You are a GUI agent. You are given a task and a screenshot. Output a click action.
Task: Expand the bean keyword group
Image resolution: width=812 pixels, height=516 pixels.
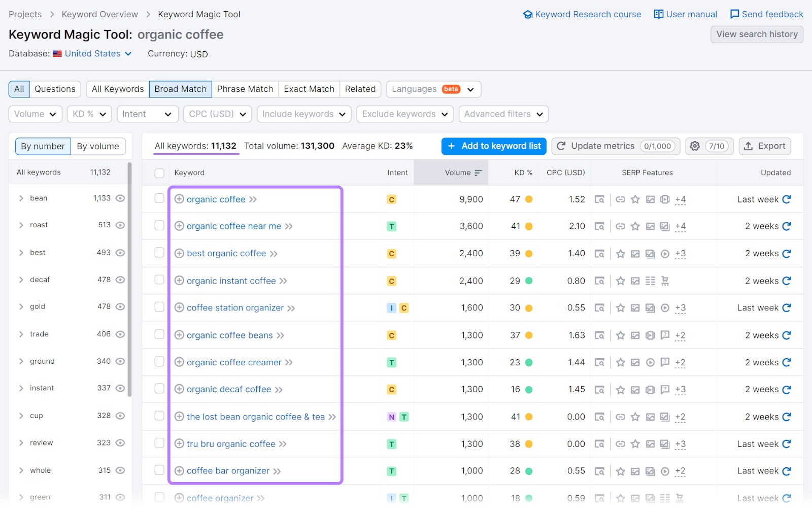coord(21,198)
